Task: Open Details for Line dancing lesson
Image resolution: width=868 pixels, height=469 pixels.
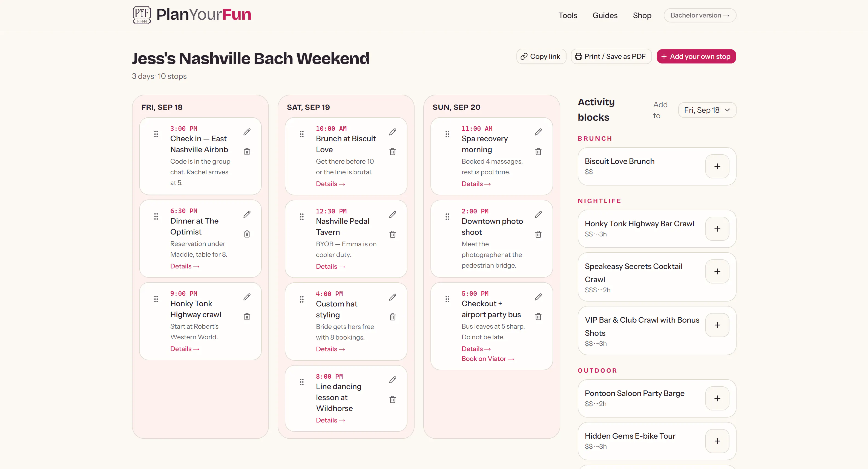Action: point(330,420)
